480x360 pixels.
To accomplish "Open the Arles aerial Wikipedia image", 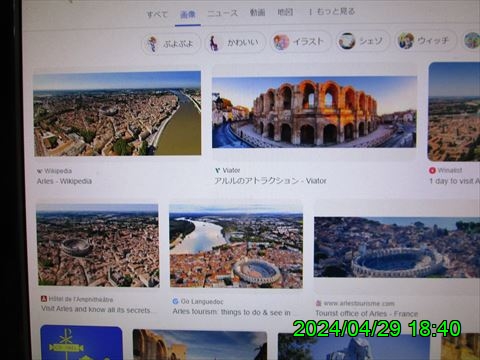I will coord(117,113).
